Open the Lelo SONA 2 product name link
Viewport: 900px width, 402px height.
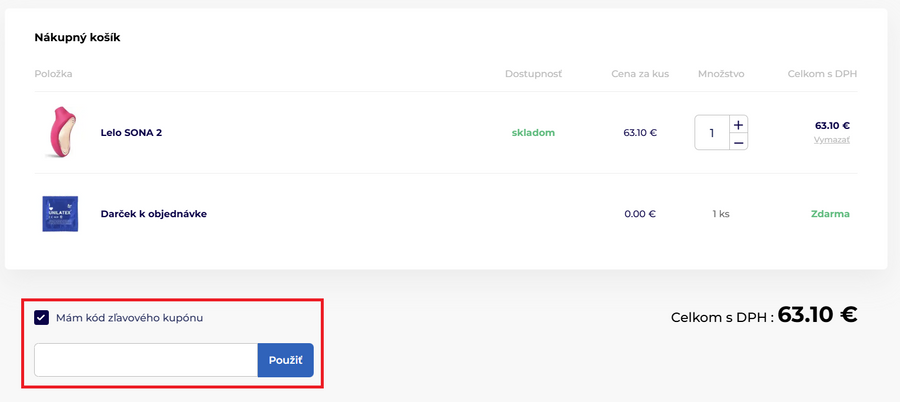pos(131,132)
